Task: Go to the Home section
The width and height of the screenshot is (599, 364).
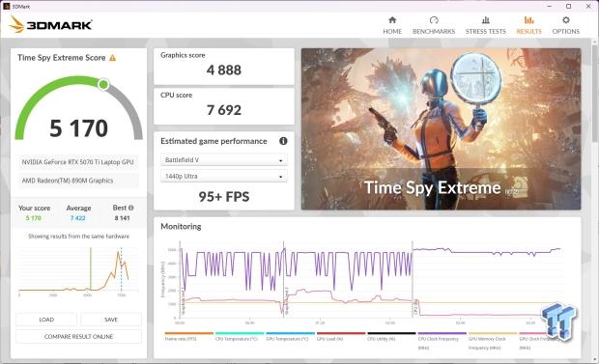Action: (392, 25)
